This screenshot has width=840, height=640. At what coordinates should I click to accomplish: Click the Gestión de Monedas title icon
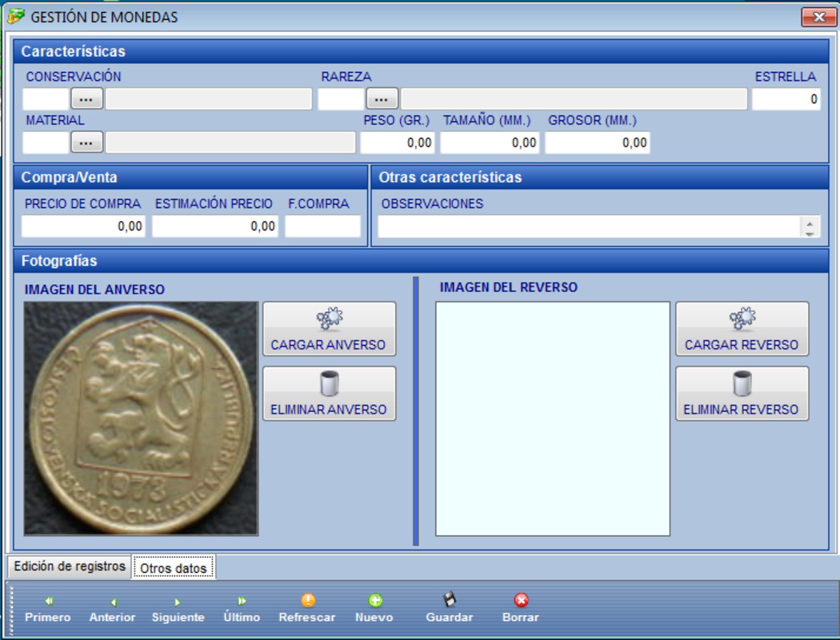click(x=16, y=17)
